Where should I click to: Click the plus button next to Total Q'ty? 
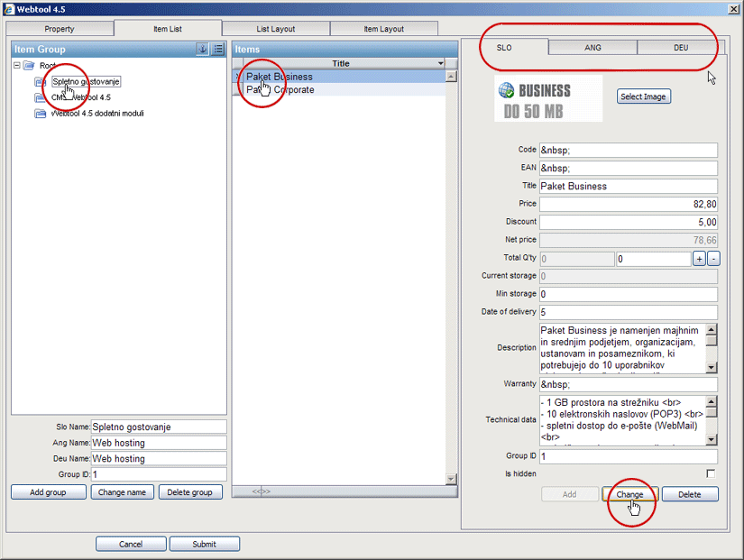click(699, 259)
